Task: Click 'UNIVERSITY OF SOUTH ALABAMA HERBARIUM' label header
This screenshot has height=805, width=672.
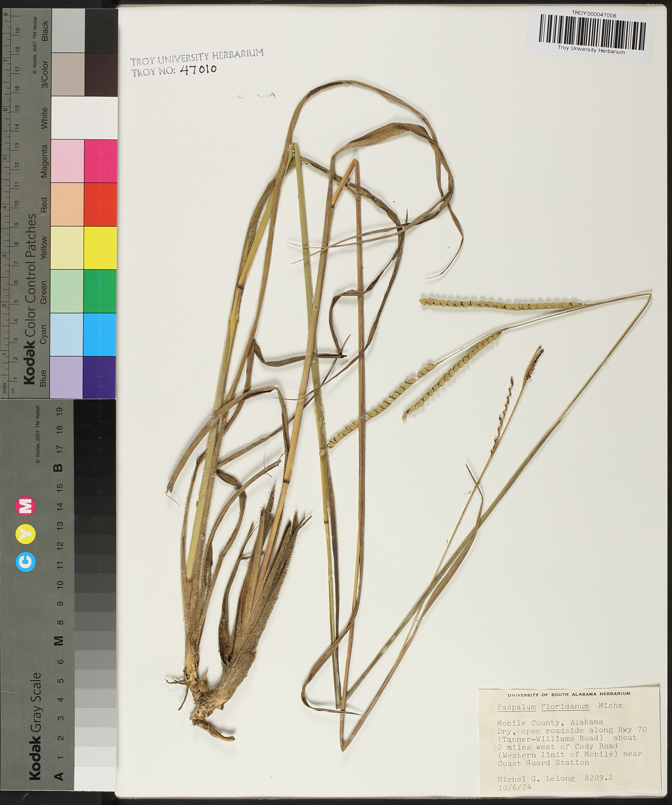Action: pyautogui.click(x=569, y=694)
